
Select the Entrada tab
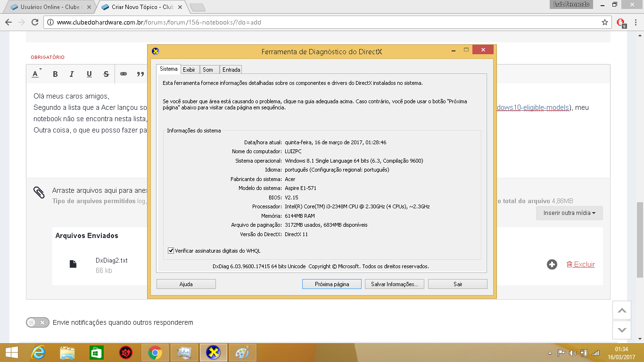click(x=231, y=69)
